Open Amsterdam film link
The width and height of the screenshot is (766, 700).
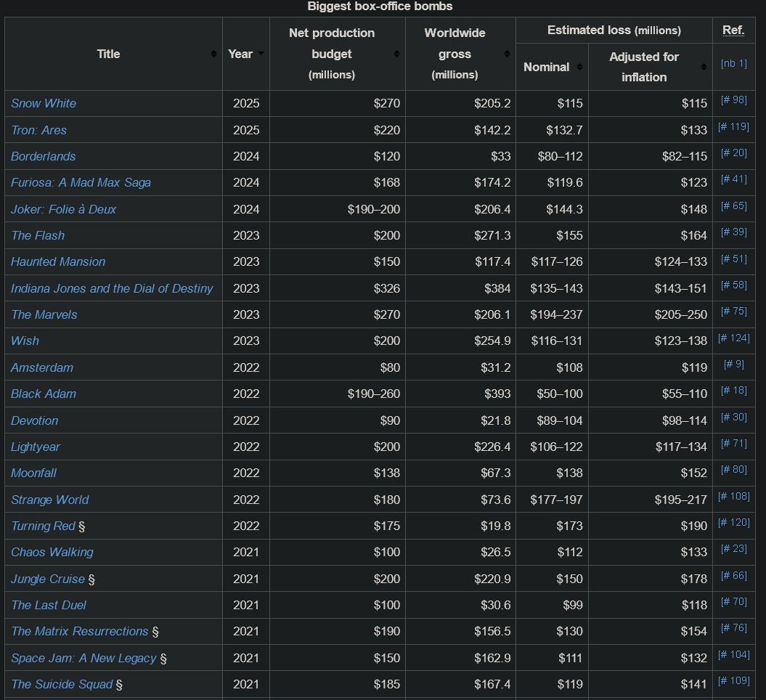pyautogui.click(x=42, y=368)
